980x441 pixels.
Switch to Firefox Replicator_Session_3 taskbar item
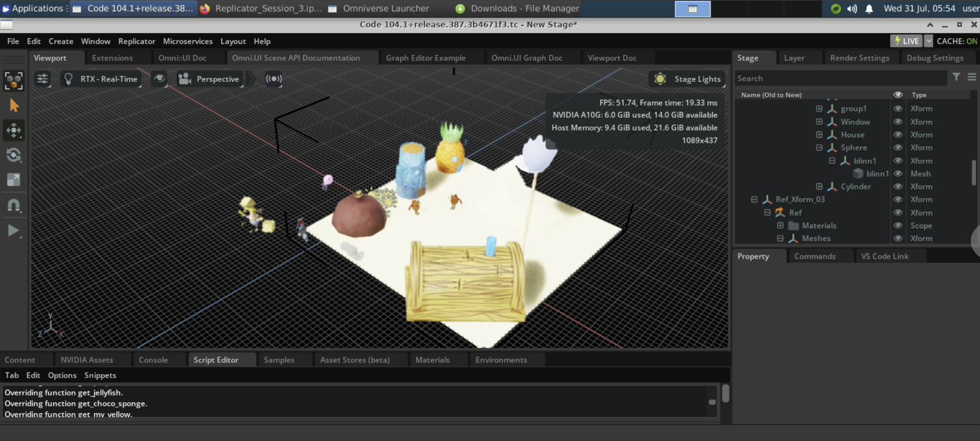(261, 8)
